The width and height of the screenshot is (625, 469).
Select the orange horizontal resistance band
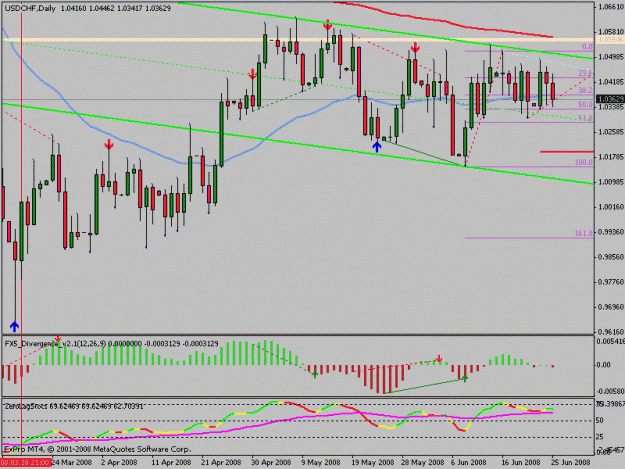coord(298,40)
